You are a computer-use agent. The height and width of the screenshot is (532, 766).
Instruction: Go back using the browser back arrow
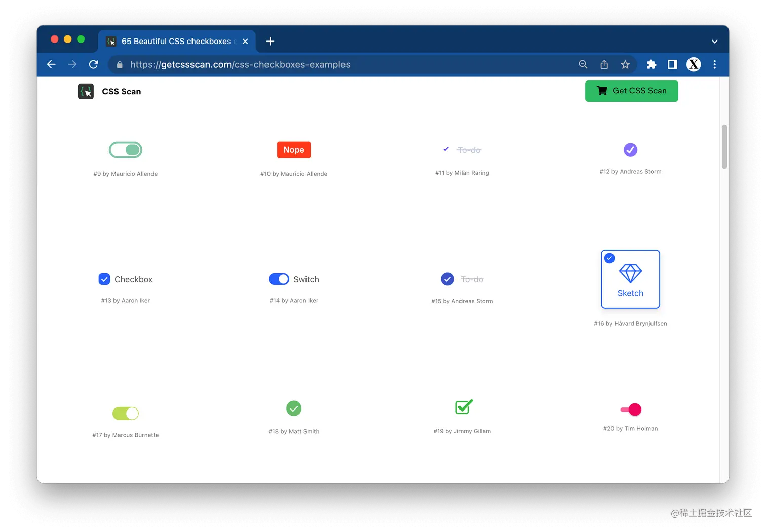click(51, 64)
